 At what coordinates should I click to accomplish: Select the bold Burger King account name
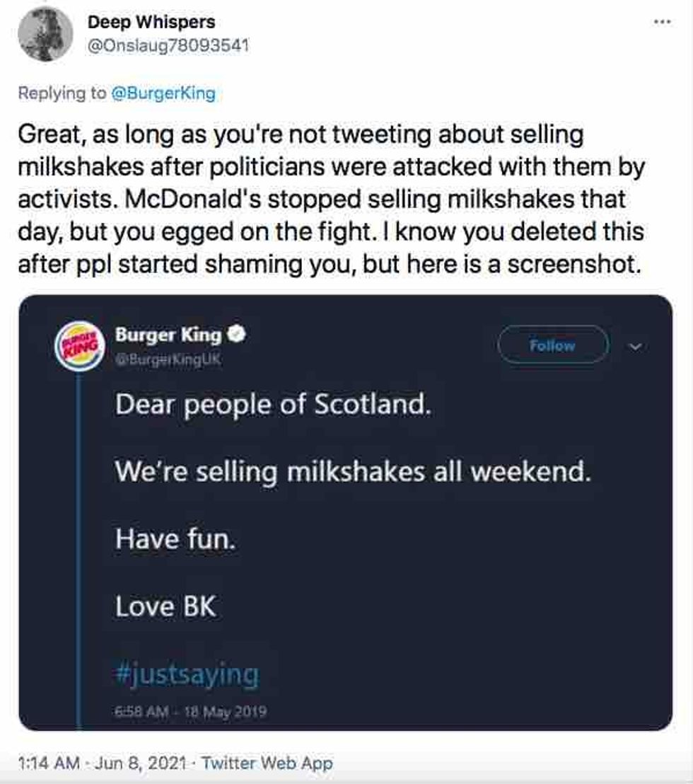(x=168, y=334)
